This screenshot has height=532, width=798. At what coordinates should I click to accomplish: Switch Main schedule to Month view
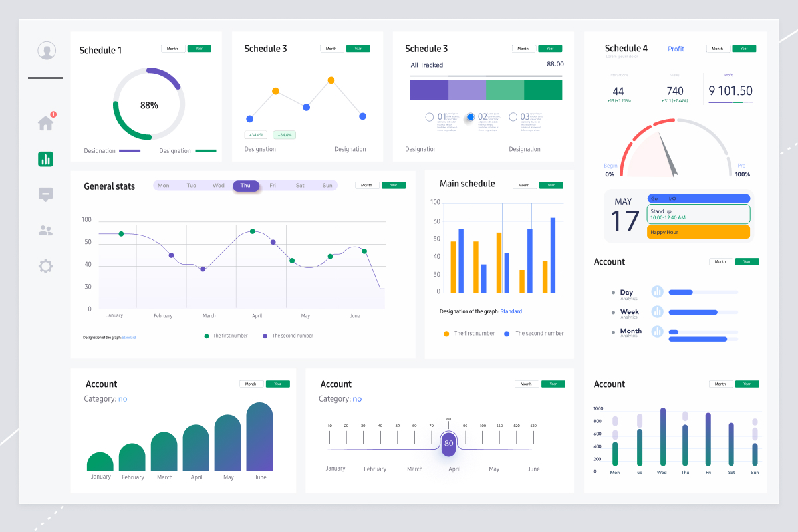pyautogui.click(x=524, y=185)
